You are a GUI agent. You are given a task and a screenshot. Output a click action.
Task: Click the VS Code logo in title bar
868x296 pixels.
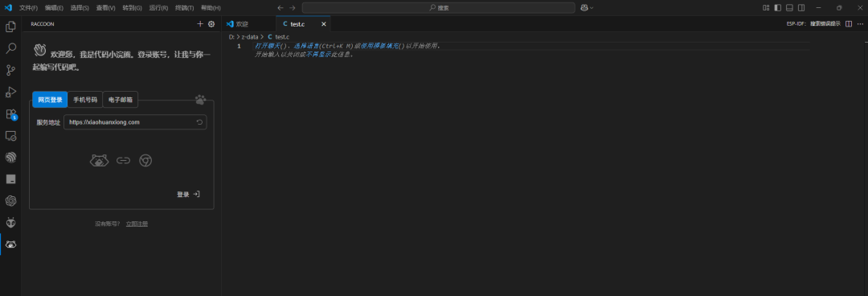click(x=8, y=8)
